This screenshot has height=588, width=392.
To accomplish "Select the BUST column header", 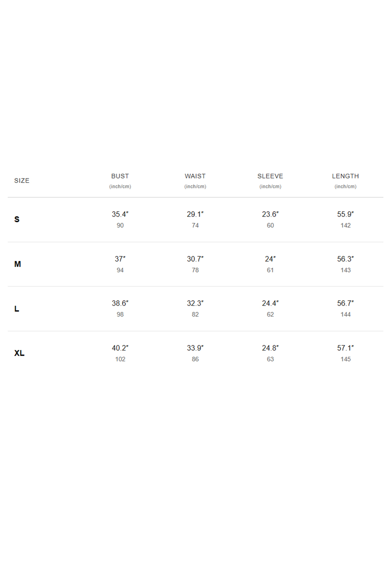I will pos(120,176).
